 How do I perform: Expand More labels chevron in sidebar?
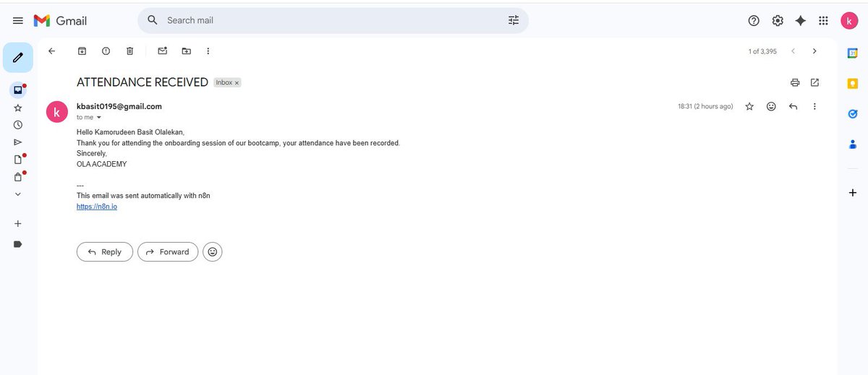[x=18, y=194]
